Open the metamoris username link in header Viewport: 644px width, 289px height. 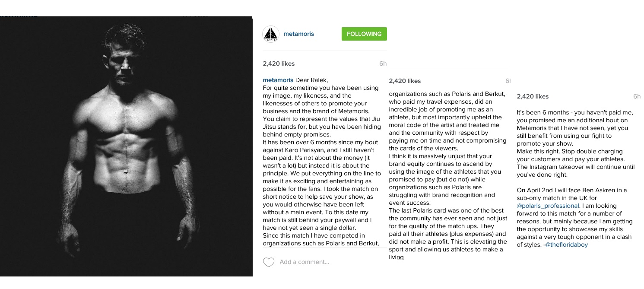pyautogui.click(x=298, y=34)
